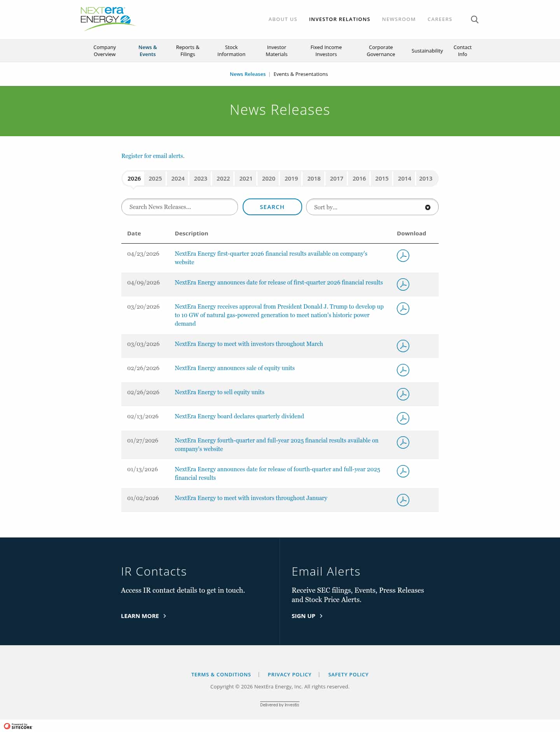Open Company Overview menu item
This screenshot has width=560, height=732.
[105, 51]
